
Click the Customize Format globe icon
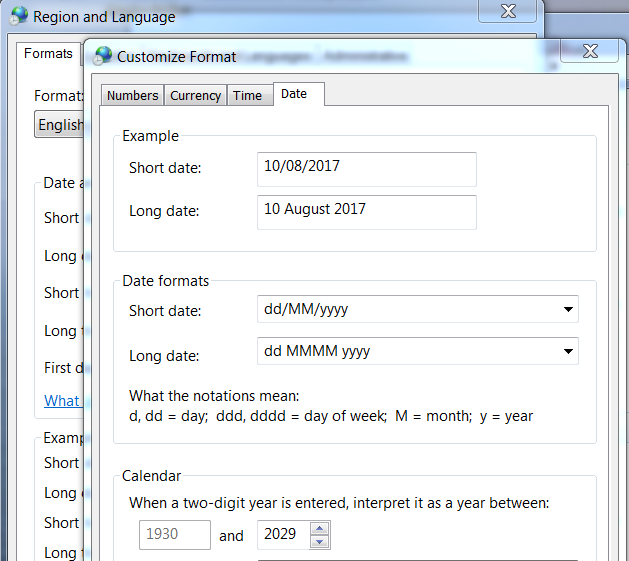[102, 56]
